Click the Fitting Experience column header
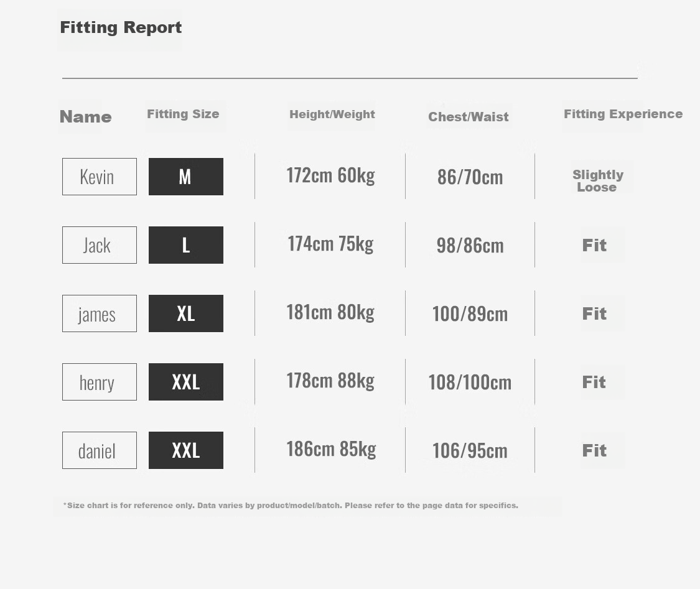 click(x=623, y=114)
